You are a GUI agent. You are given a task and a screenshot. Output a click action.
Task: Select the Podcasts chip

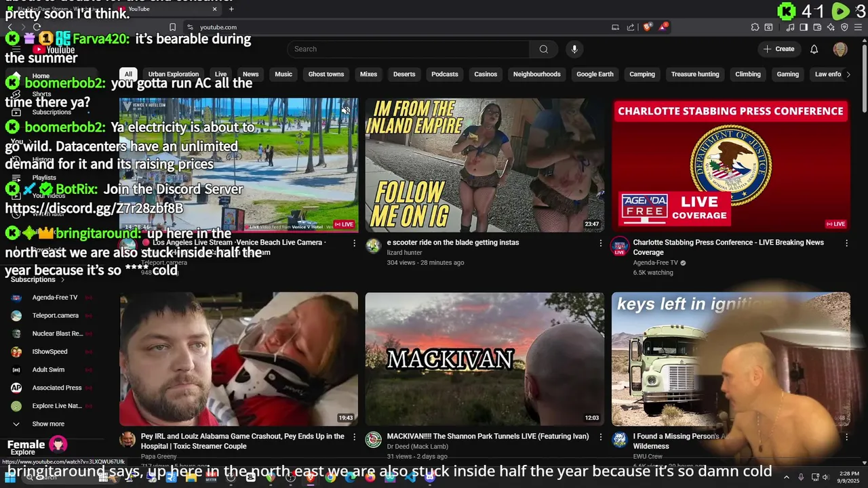tap(445, 74)
